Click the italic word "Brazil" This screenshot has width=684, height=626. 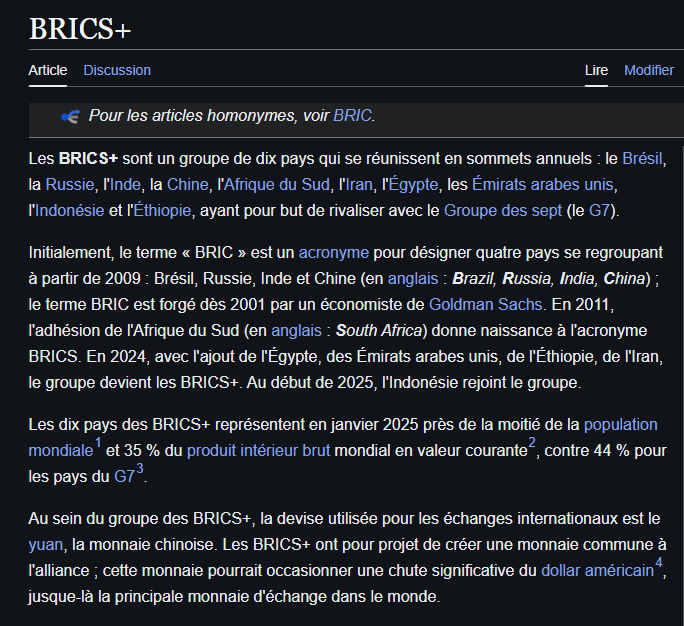[473, 278]
